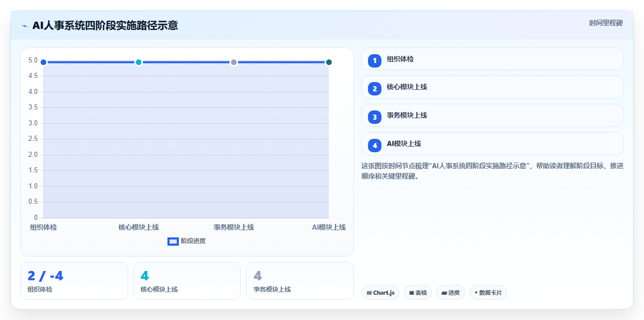Click the description paragraph starting with 这张图按时间节点
Viewport: 644px width, 320px height.
point(492,171)
